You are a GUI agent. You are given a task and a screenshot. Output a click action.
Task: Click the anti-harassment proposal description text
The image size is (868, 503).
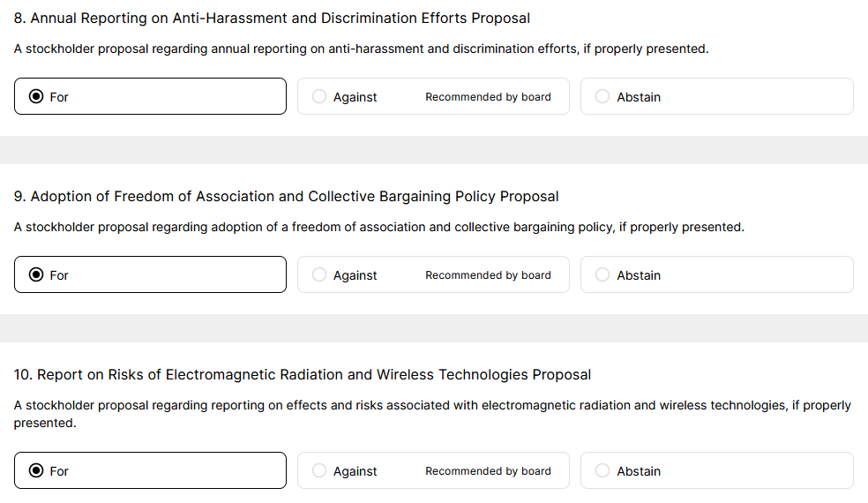click(x=361, y=49)
